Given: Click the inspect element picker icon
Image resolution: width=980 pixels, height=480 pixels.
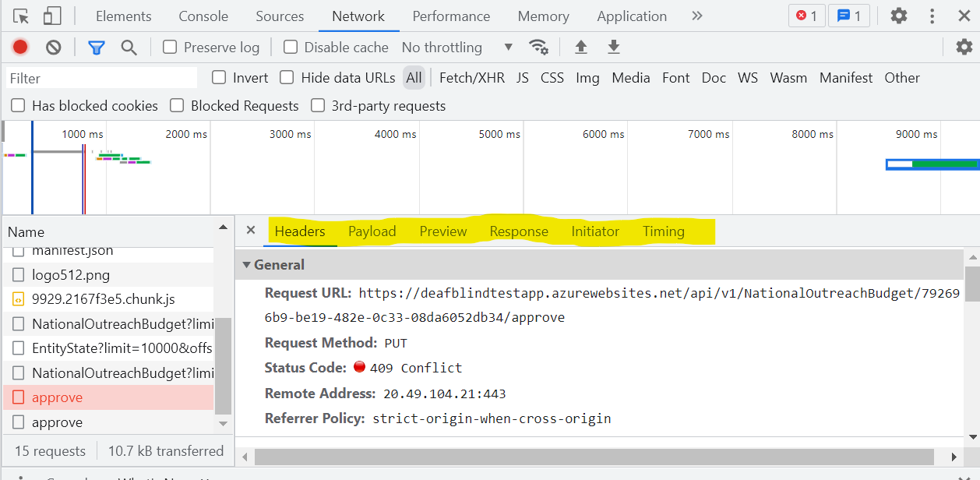Looking at the screenshot, I should (21, 16).
